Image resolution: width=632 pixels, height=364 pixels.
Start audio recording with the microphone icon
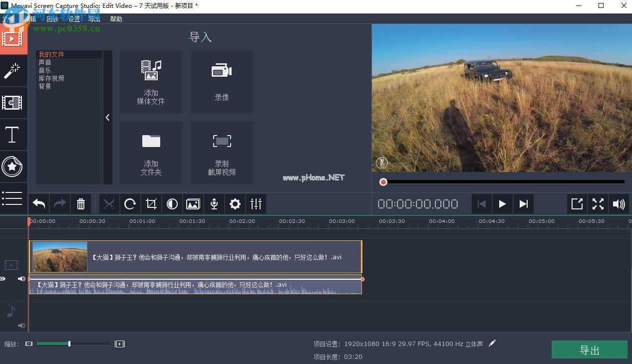(214, 204)
